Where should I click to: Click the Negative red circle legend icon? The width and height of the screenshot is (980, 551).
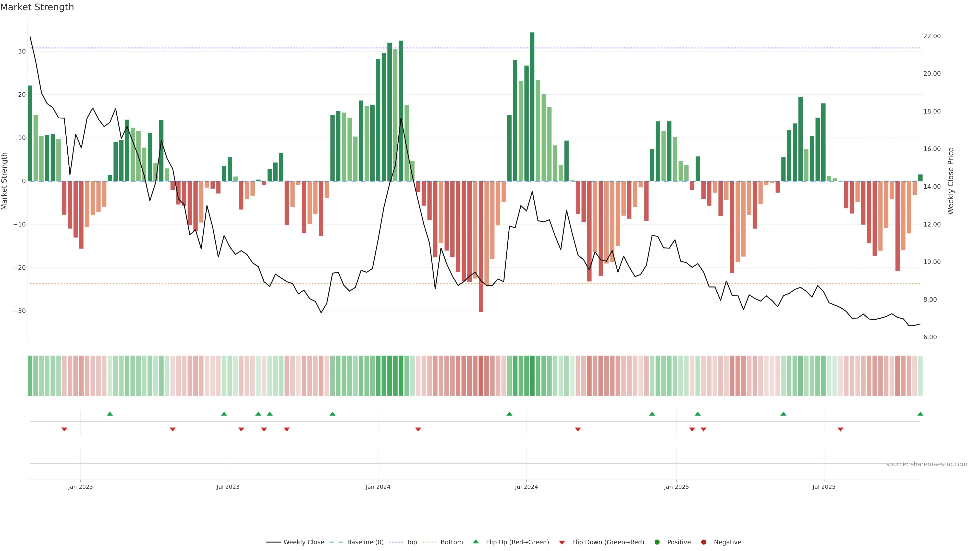click(703, 542)
